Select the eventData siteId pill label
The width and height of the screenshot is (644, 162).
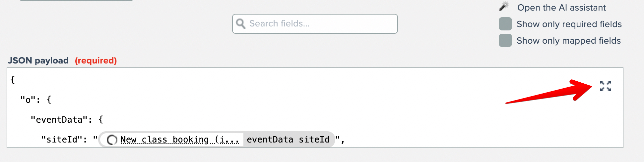288,140
